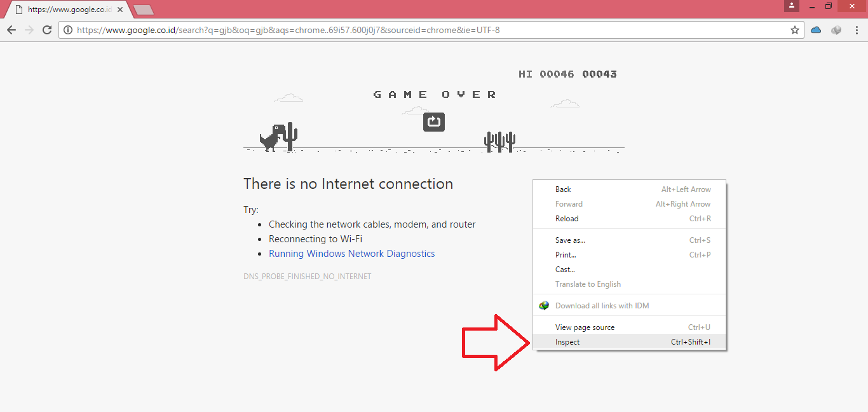Click the IDM globe extension icon
Screen dimensions: 868x412
tap(836, 29)
